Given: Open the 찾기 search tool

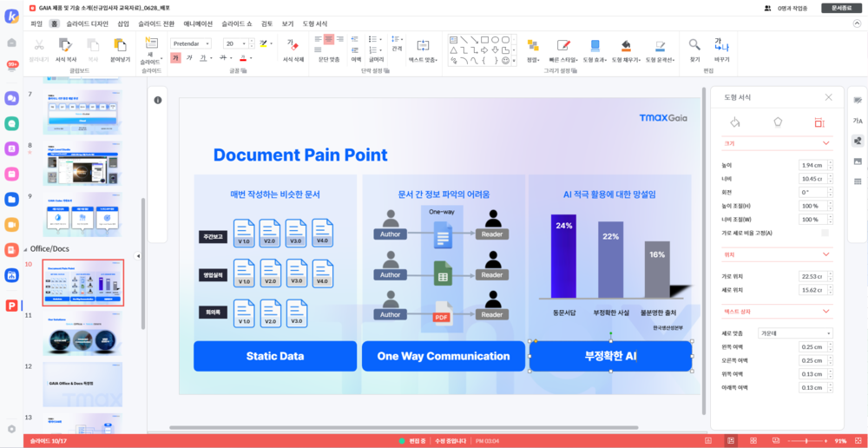Looking at the screenshot, I should (x=694, y=47).
